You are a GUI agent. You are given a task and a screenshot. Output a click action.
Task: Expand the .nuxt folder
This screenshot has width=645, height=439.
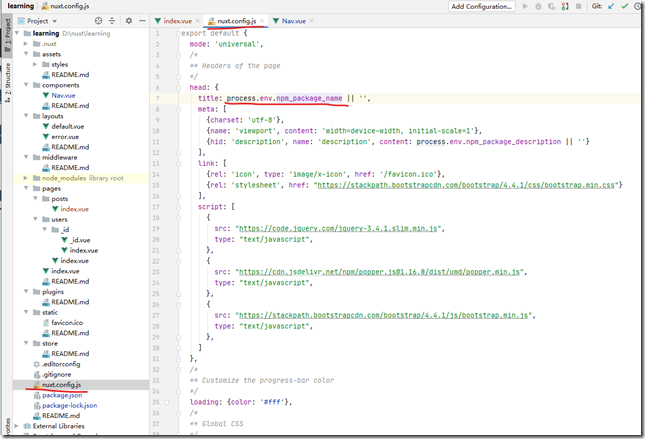(x=26, y=44)
